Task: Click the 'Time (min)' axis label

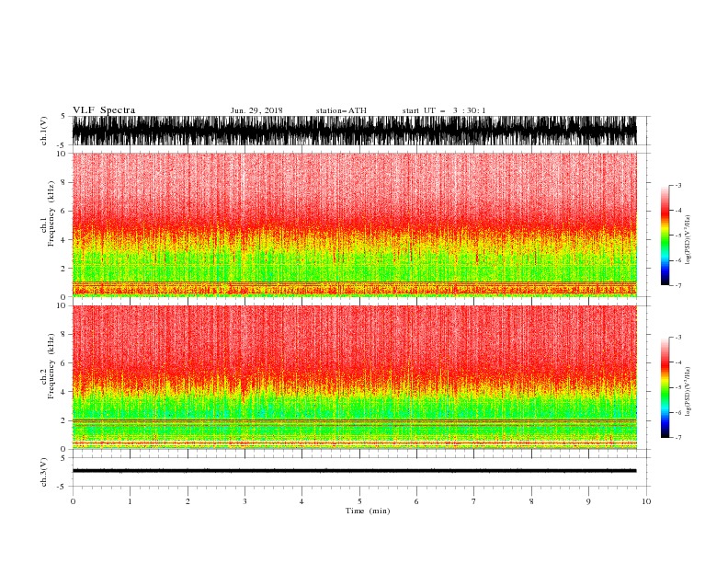Action: click(x=368, y=511)
